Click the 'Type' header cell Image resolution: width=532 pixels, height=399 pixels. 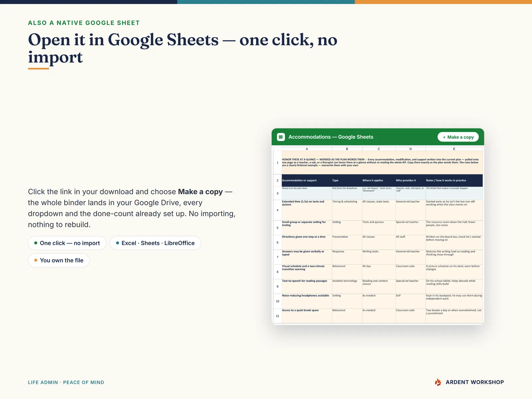click(x=347, y=181)
